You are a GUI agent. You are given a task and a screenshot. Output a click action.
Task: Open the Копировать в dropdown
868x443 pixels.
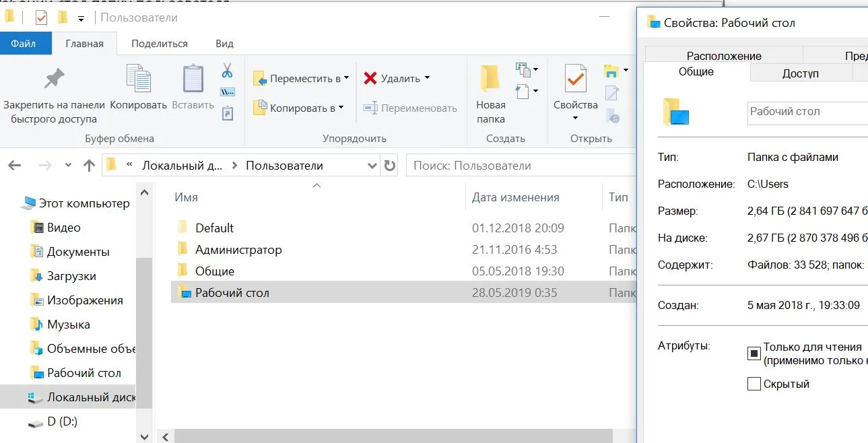coord(299,107)
